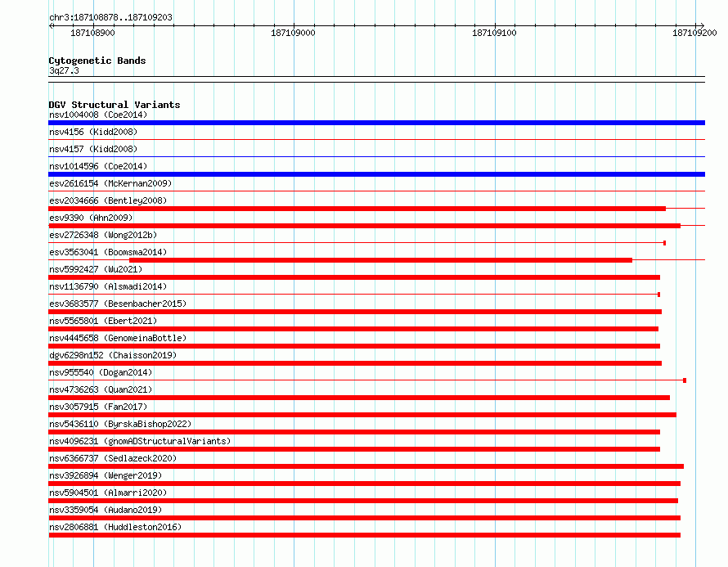This screenshot has height=567, width=728.
Task: Click the thin blue line for nsv4157
Action: point(376,156)
